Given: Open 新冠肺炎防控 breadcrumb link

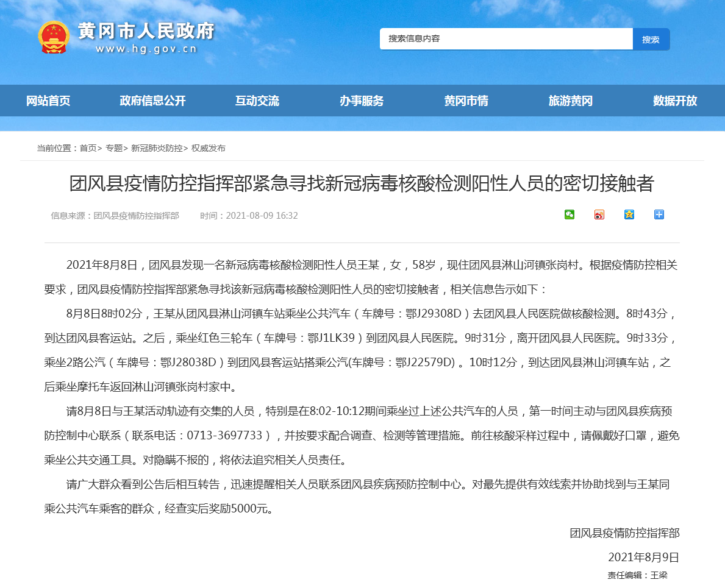Looking at the screenshot, I should tap(157, 148).
